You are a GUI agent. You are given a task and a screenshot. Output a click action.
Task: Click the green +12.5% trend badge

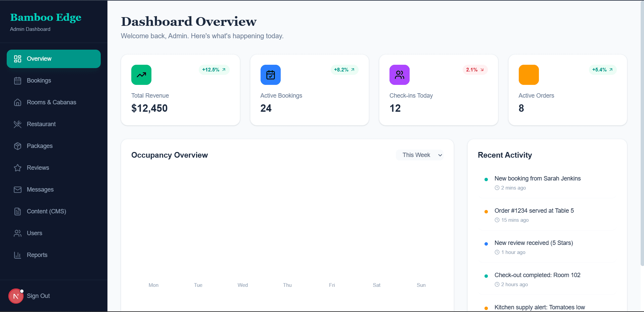pyautogui.click(x=214, y=70)
